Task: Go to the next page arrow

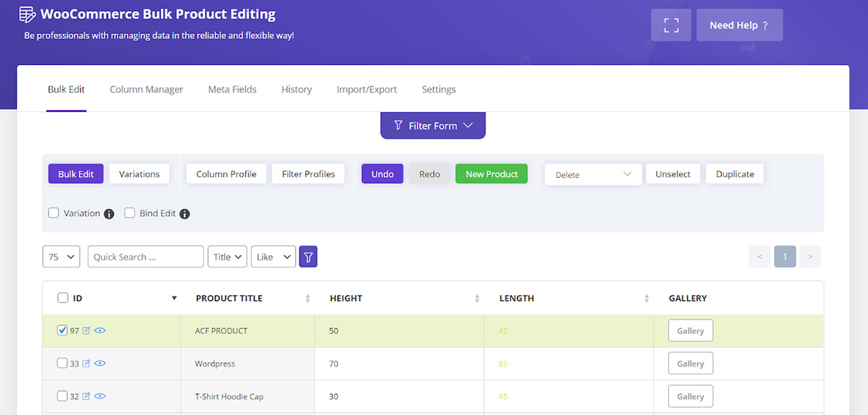Action: pos(810,257)
